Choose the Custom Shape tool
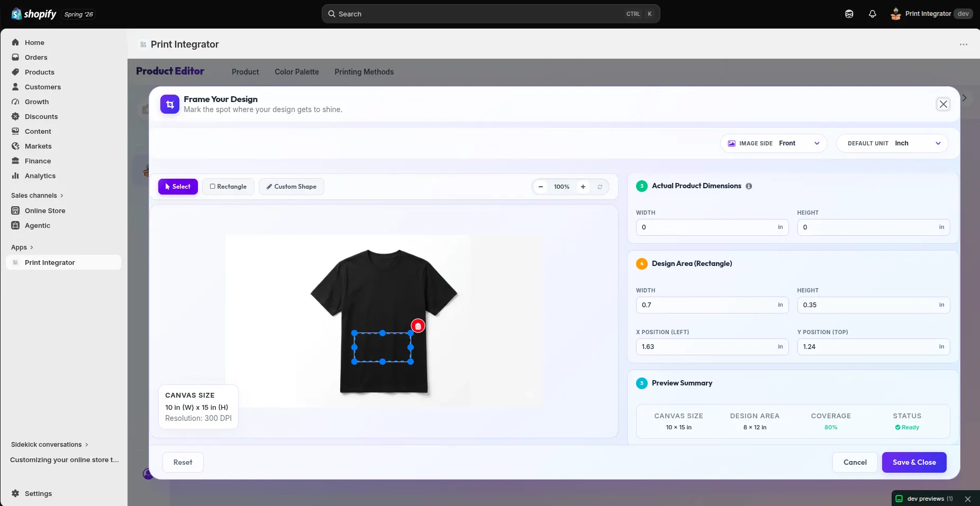 291,187
